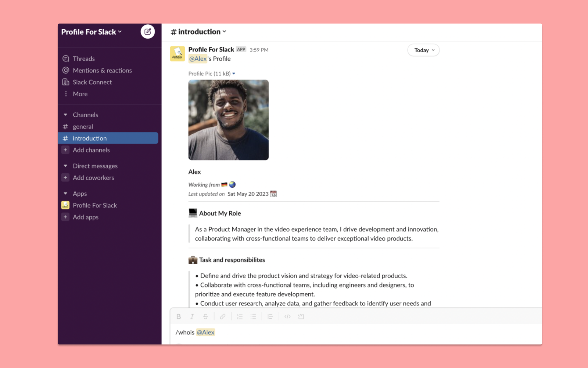The height and width of the screenshot is (368, 588).
Task: Click the "About My Role" heading
Action: [x=220, y=213]
